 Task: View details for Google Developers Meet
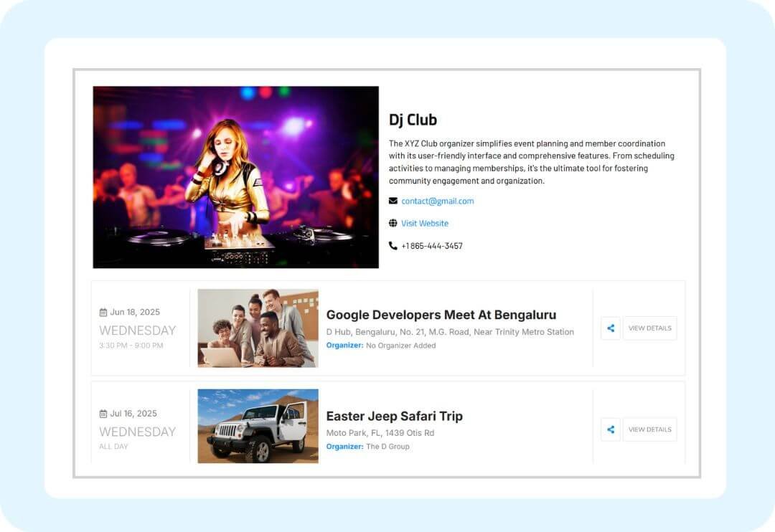pyautogui.click(x=649, y=328)
